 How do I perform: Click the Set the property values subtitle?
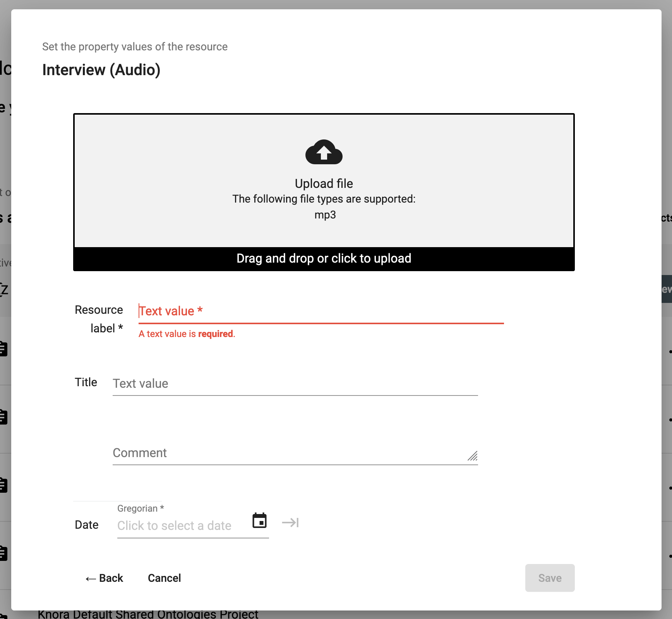tap(135, 47)
